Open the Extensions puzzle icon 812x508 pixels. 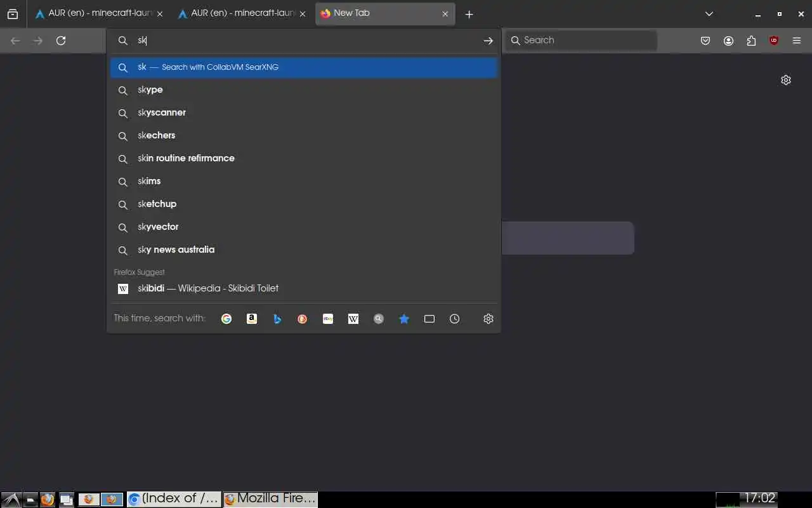pyautogui.click(x=751, y=41)
